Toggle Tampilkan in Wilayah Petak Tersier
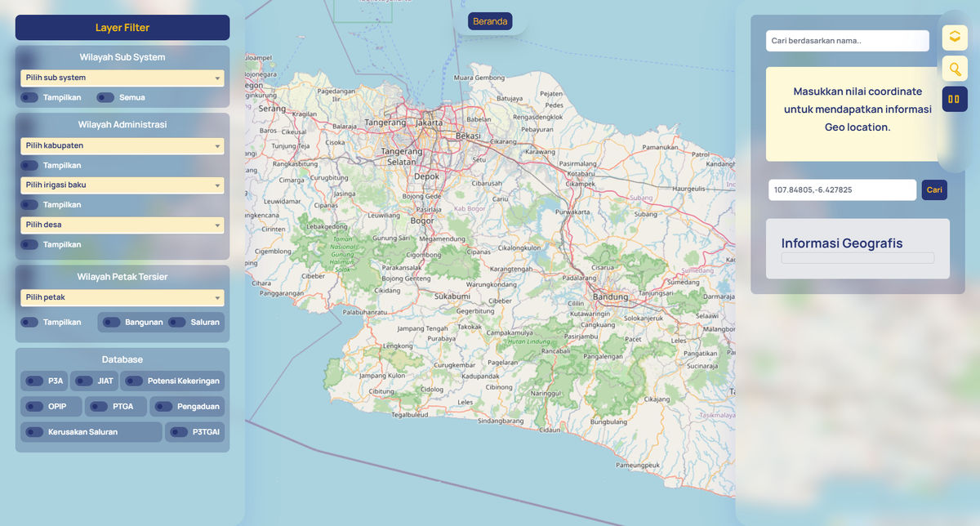This screenshot has width=980, height=526. tap(29, 323)
